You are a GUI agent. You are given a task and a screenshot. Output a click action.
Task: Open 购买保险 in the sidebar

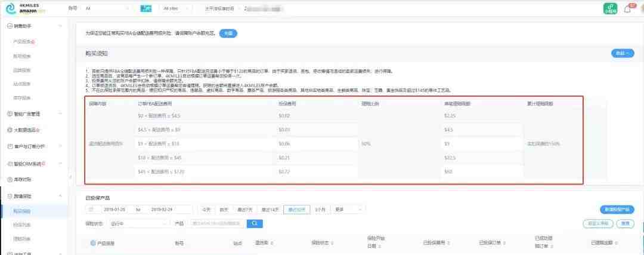21,211
